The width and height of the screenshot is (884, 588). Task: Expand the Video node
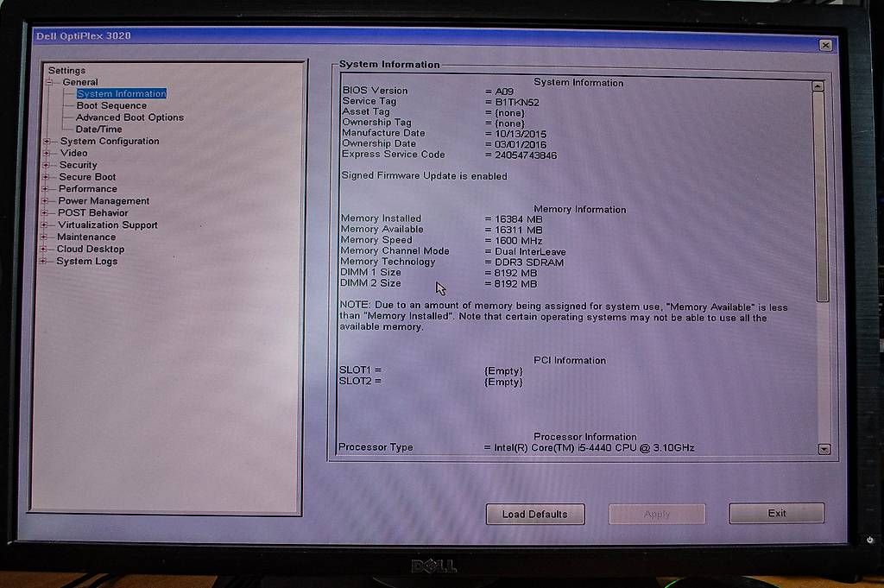47,154
